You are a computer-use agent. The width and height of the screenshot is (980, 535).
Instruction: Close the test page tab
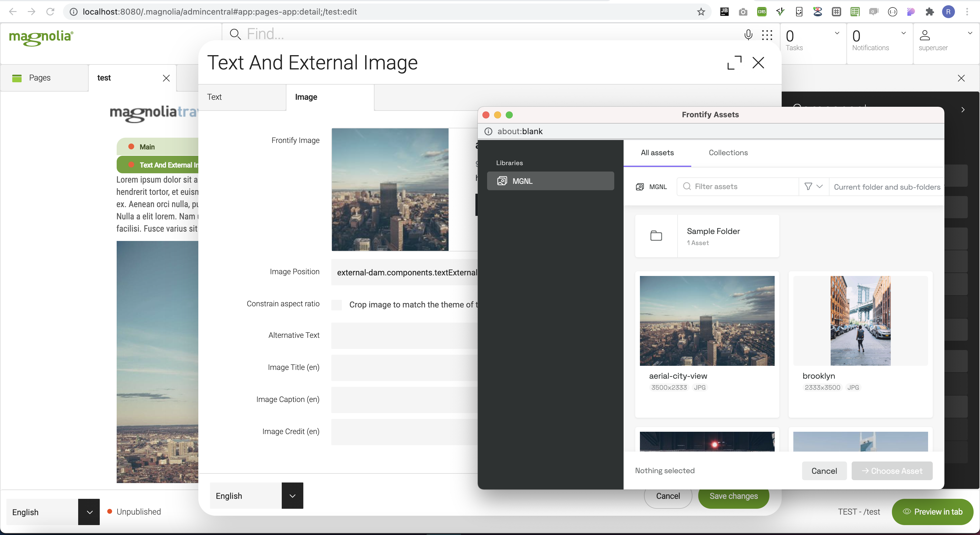coord(166,78)
